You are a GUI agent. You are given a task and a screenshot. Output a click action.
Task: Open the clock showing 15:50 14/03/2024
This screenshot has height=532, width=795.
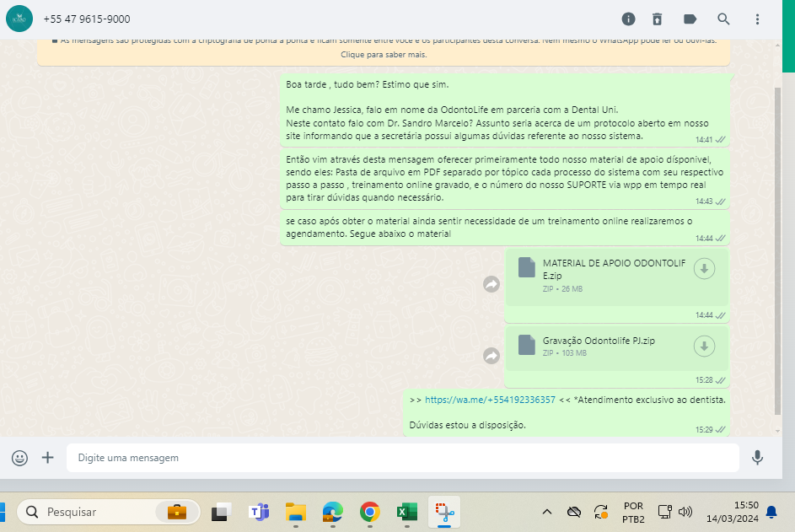coord(732,513)
